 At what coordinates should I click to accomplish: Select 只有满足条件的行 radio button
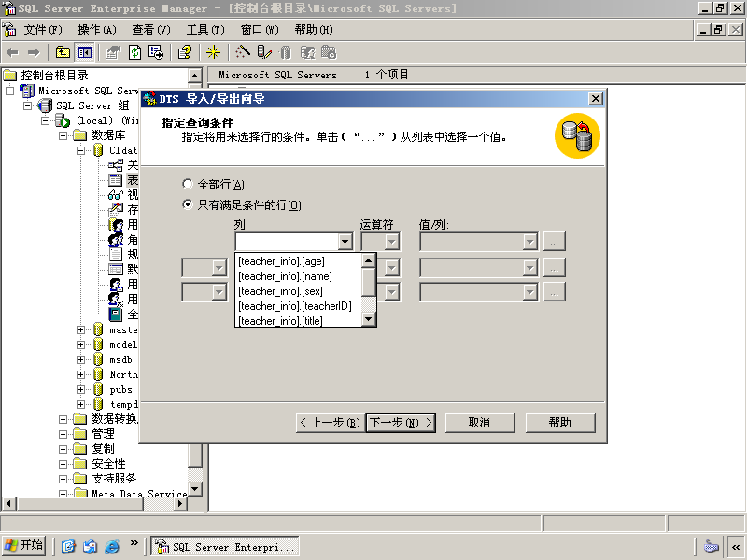click(x=188, y=204)
